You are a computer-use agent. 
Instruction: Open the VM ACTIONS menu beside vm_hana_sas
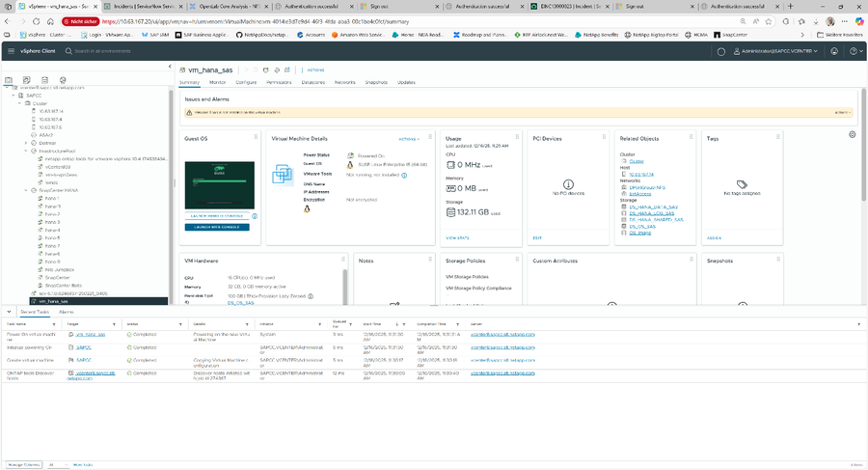tap(315, 70)
